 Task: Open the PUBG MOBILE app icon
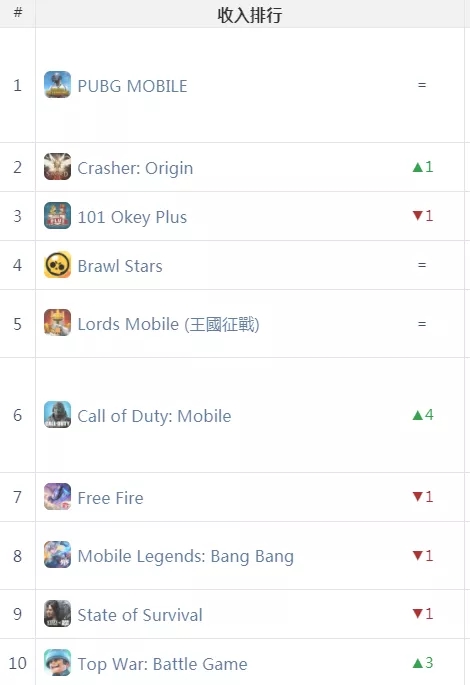(57, 84)
